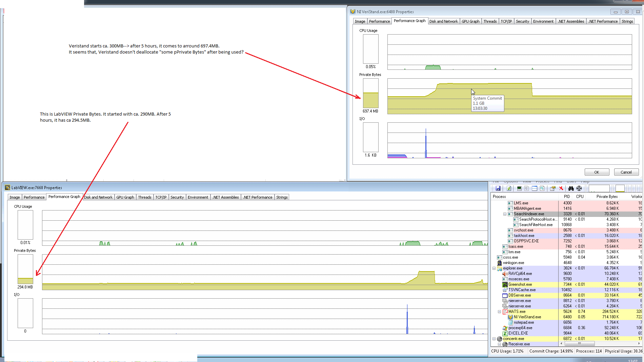Click the RAVCpl64.exe speaker icon

(x=505, y=274)
